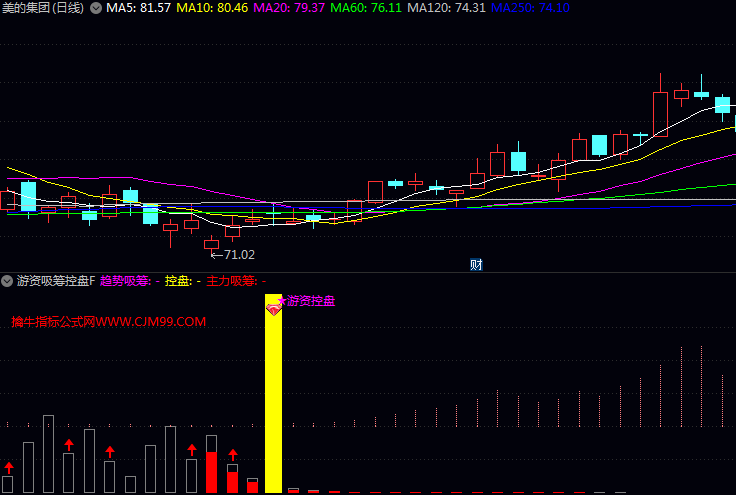Click the MA20: 79.37 label
This screenshot has height=495, width=736.
click(289, 8)
